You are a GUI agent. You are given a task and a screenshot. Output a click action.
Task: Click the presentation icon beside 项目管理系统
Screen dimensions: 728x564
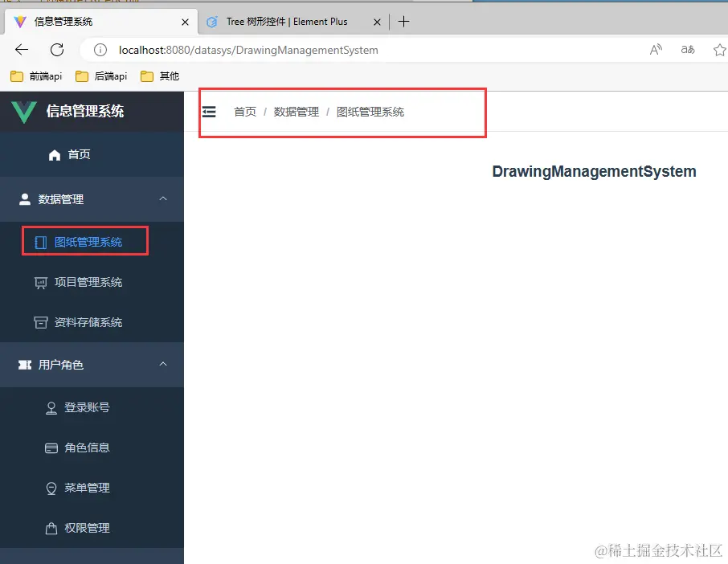41,283
